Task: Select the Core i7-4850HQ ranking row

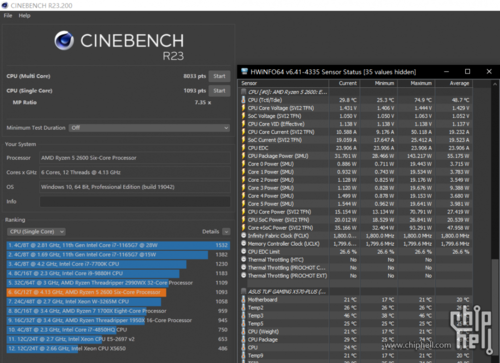Action: point(118,330)
